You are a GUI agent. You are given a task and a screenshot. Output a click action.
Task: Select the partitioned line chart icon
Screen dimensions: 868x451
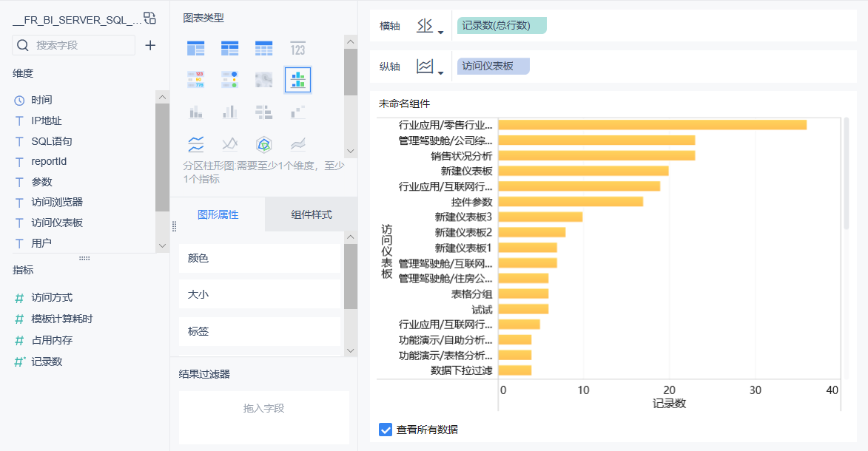[195, 143]
